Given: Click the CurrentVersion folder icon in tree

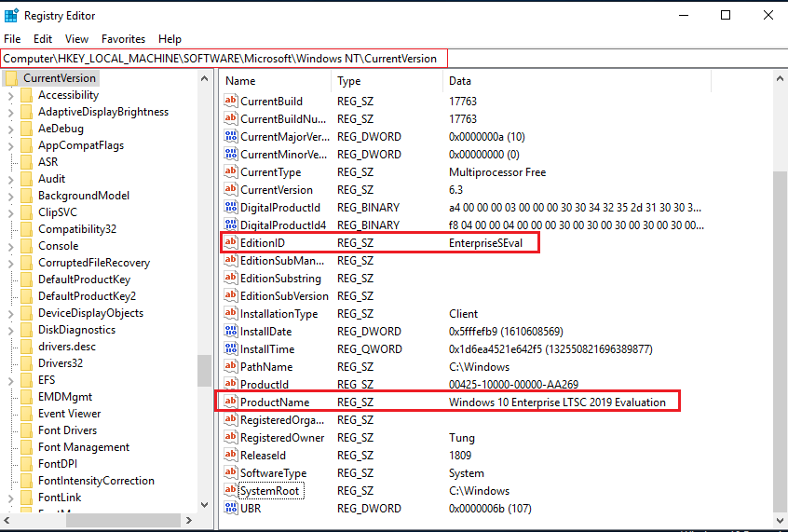Looking at the screenshot, I should point(11,78).
